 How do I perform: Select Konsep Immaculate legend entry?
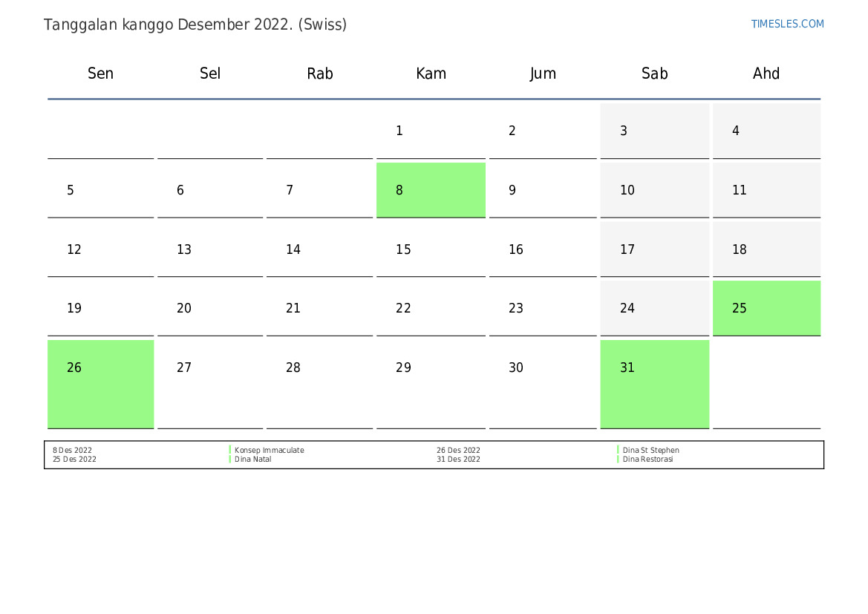pyautogui.click(x=270, y=451)
